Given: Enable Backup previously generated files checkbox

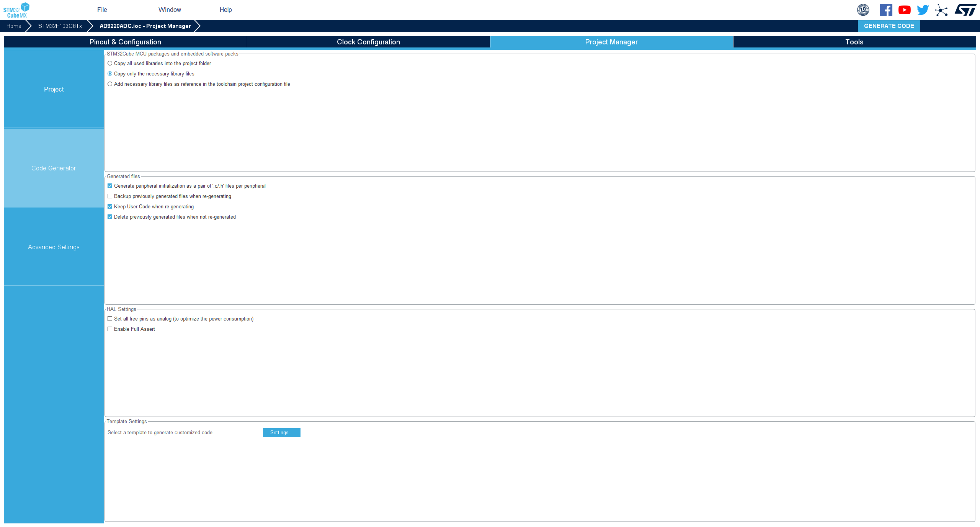Looking at the screenshot, I should point(110,196).
